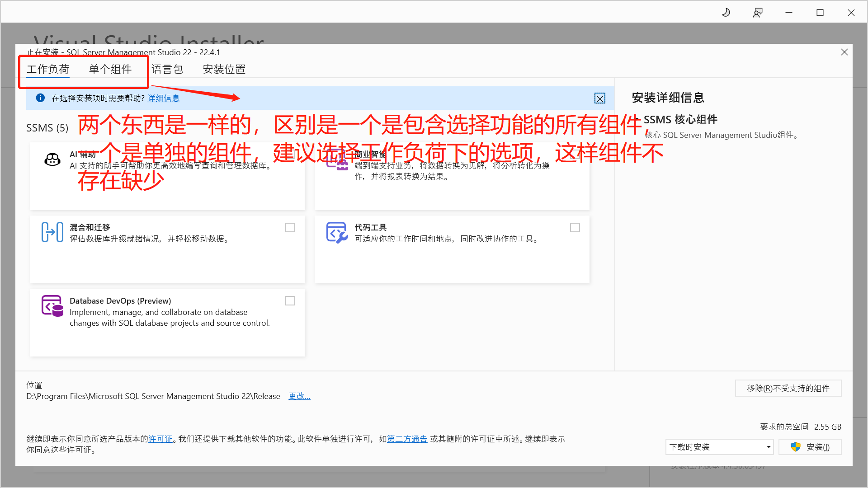
Task: Click the 更改 location link
Action: point(299,396)
